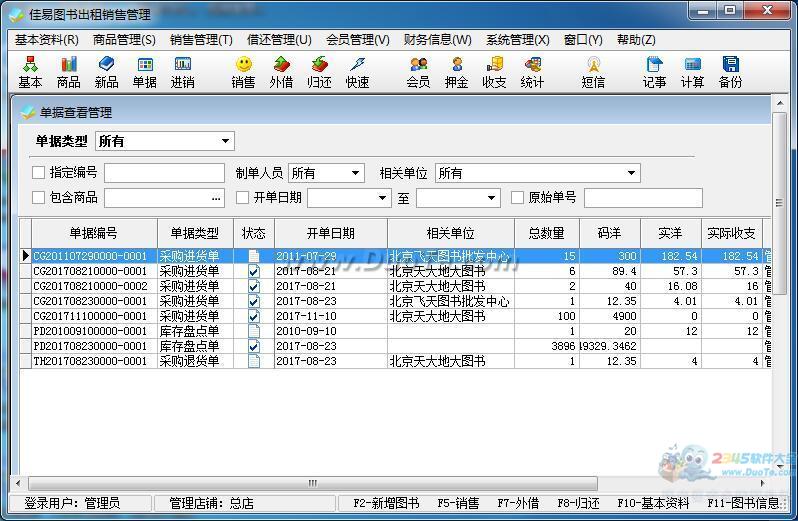Open the 记事 notes icon
The image size is (798, 521).
click(x=654, y=72)
